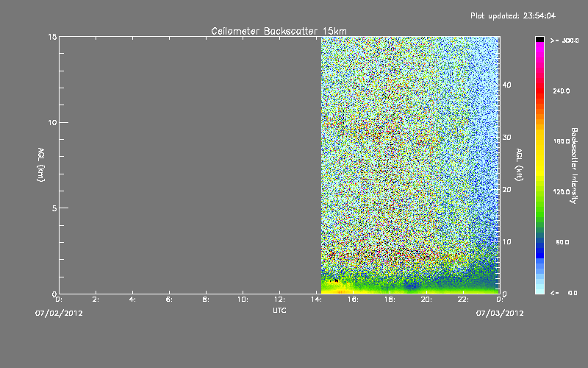
Task: Click the '6:' hour tick label
Action: (169, 300)
